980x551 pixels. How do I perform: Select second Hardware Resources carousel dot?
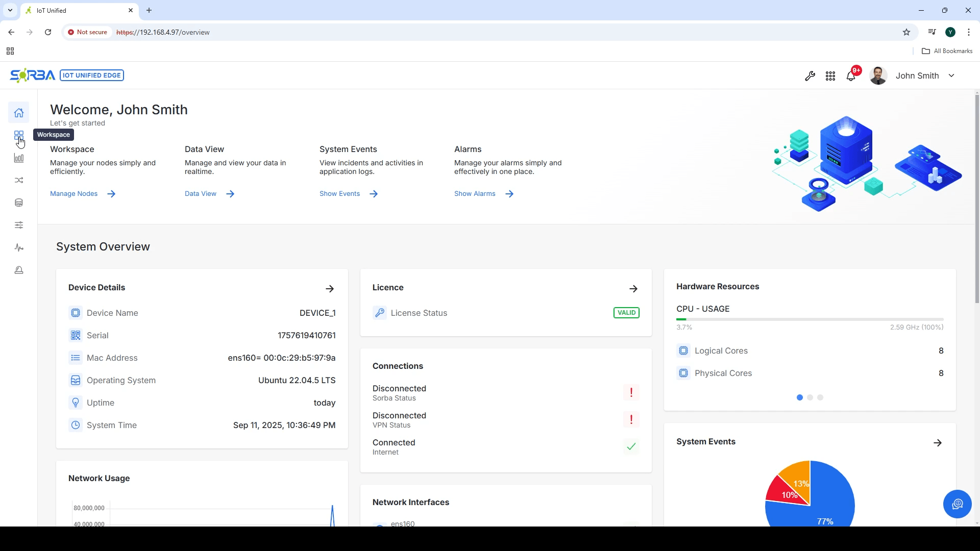coord(810,397)
